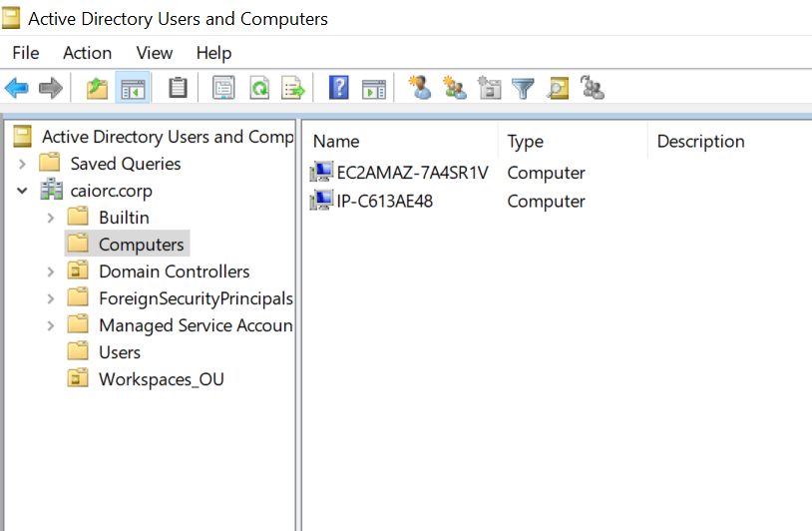Select the Users container
Viewport: 812px width, 531px height.
tap(120, 352)
